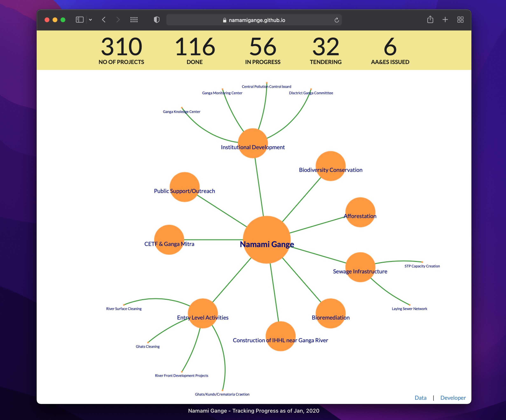The image size is (506, 420).
Task: Click the 116 Done counter
Action: tap(195, 51)
